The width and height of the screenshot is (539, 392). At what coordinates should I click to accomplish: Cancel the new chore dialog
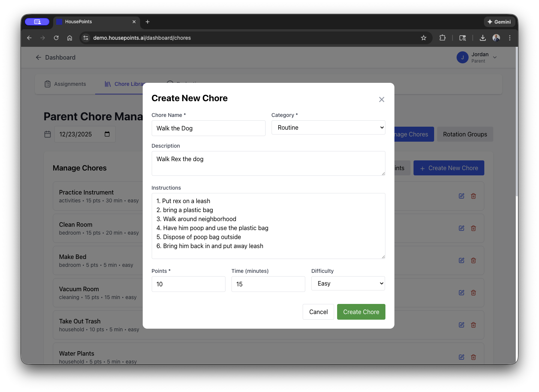coord(318,312)
